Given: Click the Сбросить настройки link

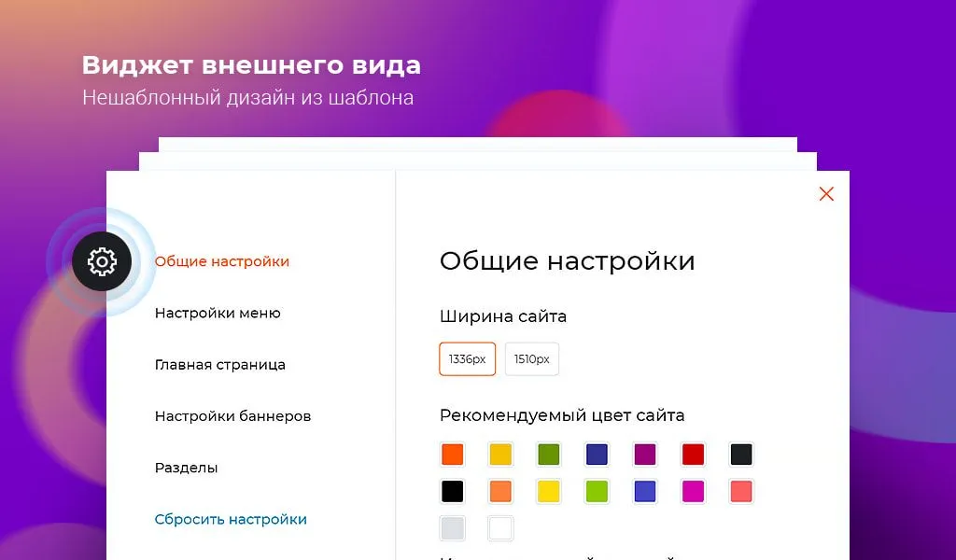Looking at the screenshot, I should point(232,519).
